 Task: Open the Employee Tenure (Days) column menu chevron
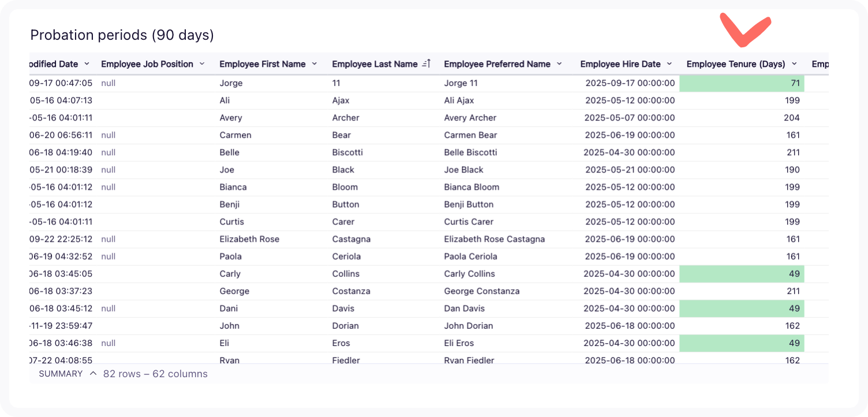pos(795,64)
